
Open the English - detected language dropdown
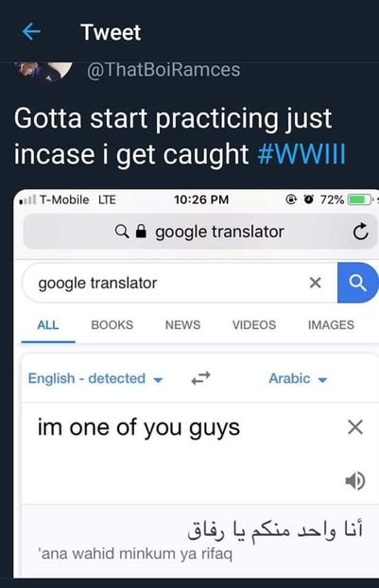click(95, 379)
